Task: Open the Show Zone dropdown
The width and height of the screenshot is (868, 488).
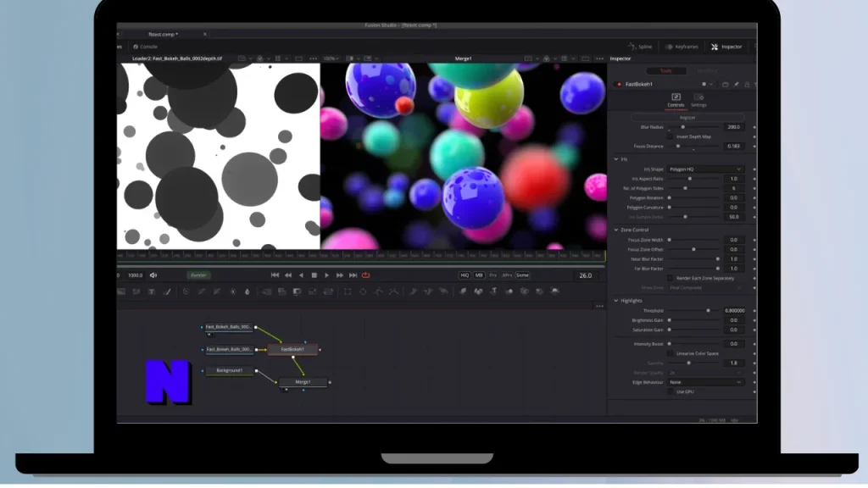Action: 705,288
